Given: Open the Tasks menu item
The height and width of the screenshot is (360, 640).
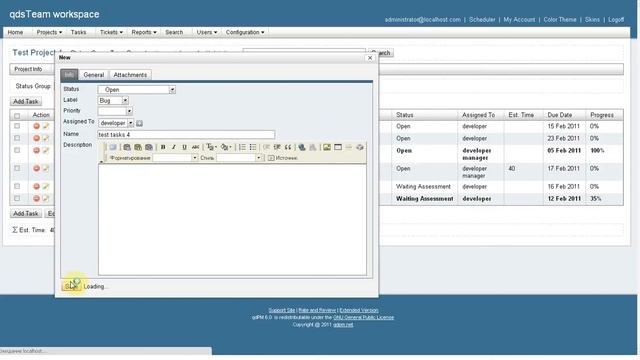Looking at the screenshot, I should tap(78, 32).
